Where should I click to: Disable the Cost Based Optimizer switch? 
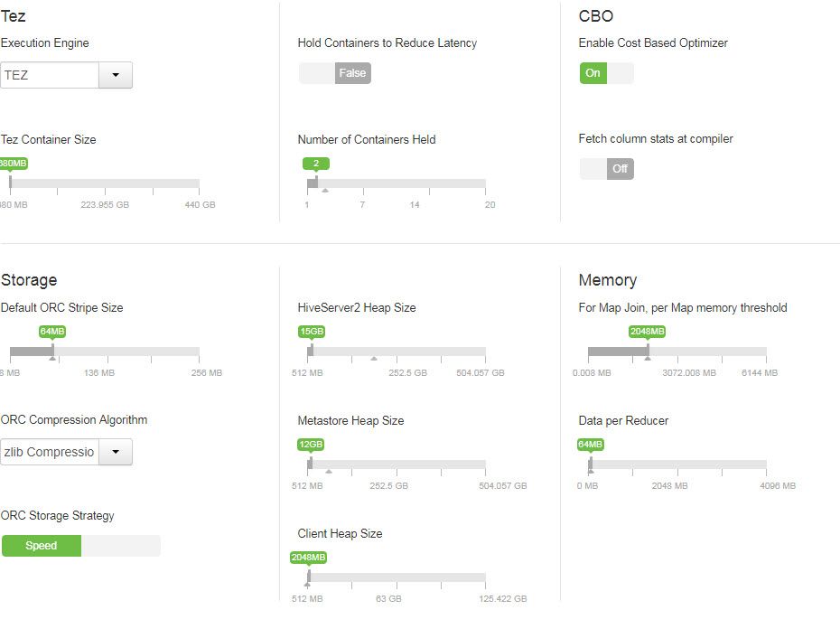pyautogui.click(x=606, y=73)
